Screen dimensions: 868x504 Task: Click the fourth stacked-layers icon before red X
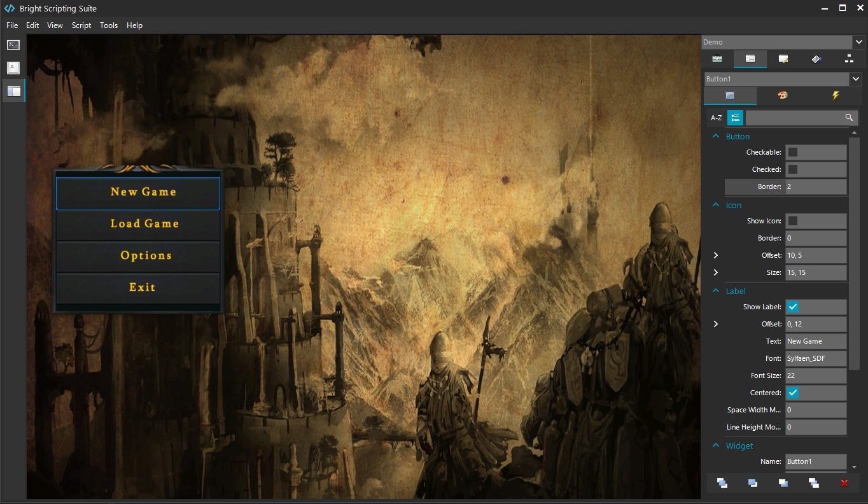point(814,483)
